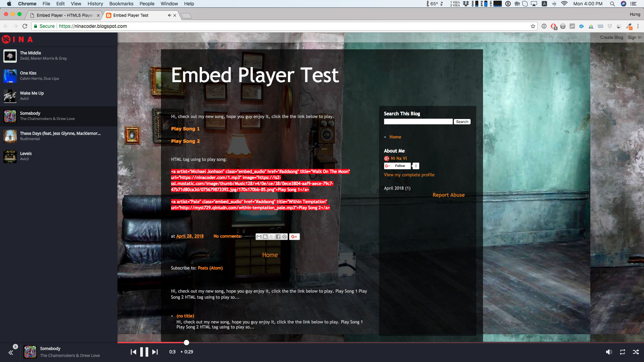Open the Chrome customize menu
644x362 pixels.
click(639, 26)
